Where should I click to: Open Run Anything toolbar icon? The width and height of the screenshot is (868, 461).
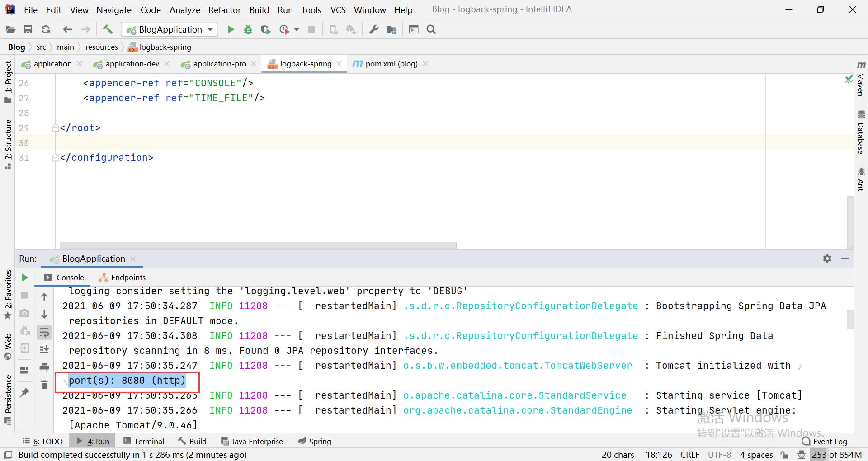414,30
